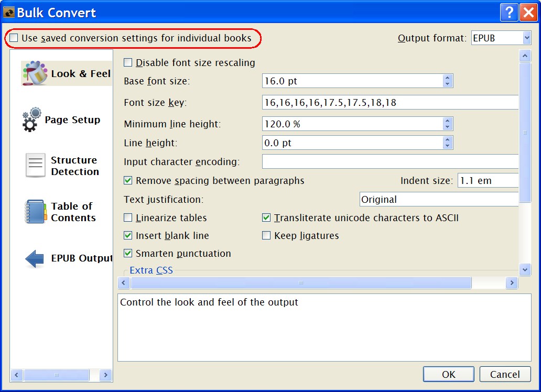The width and height of the screenshot is (541, 392).
Task: Click the settings horizontal scrollbar thumb
Action: pos(301,283)
